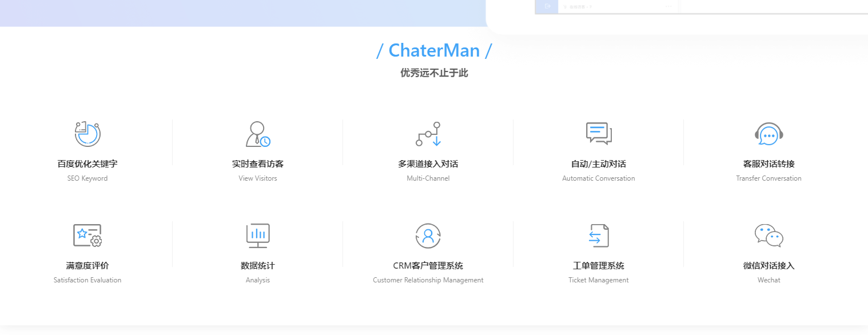Select the 微信对话接入 heading
This screenshot has width=868, height=335.
769,266
